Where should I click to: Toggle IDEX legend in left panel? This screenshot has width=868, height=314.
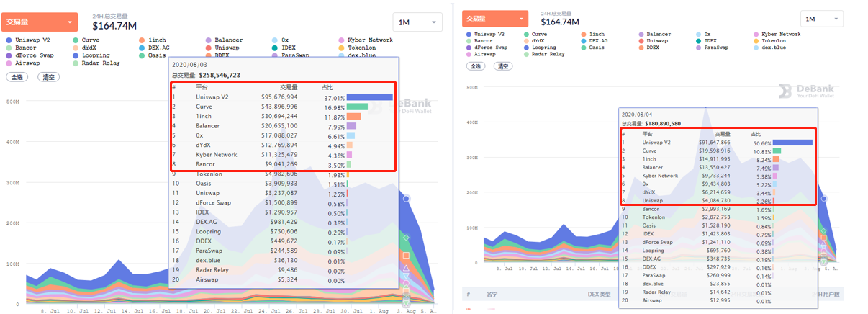click(x=284, y=48)
